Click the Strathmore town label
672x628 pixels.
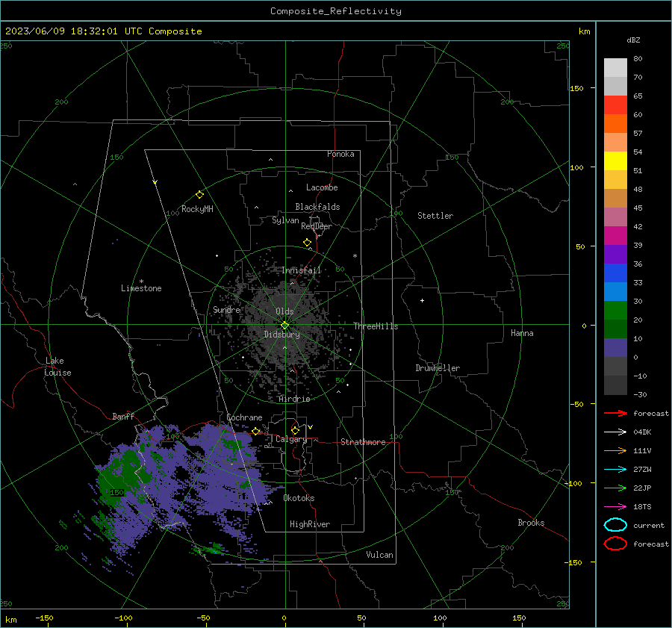(x=363, y=442)
